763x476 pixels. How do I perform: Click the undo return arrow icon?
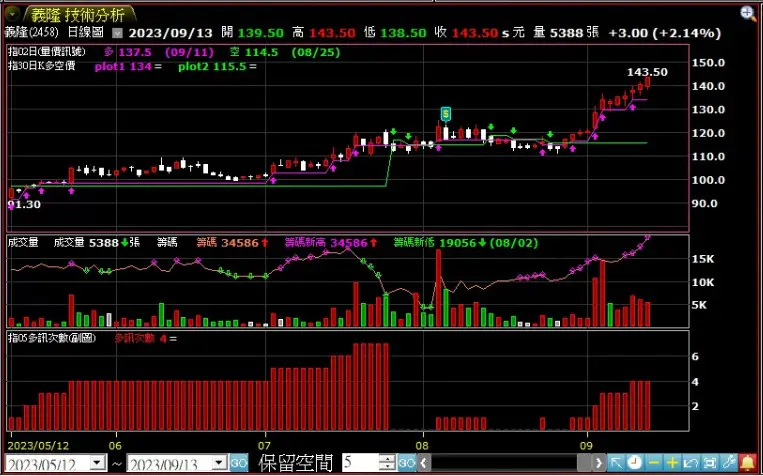[x=691, y=462]
